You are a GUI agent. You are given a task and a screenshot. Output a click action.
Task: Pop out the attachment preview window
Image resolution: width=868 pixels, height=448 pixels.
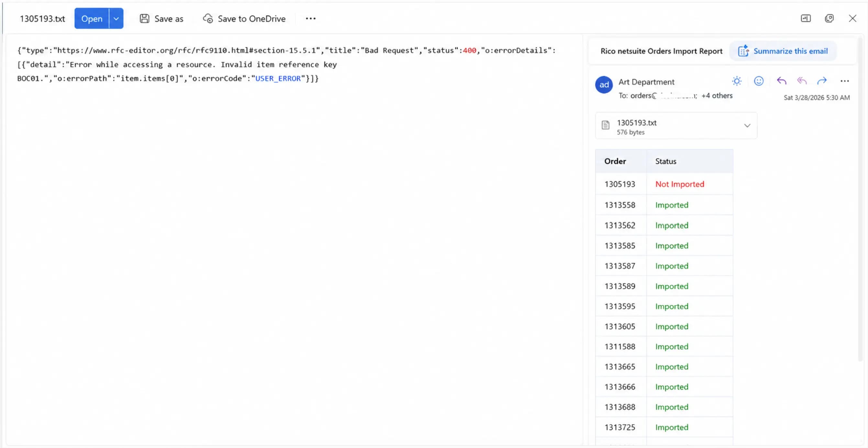(829, 18)
